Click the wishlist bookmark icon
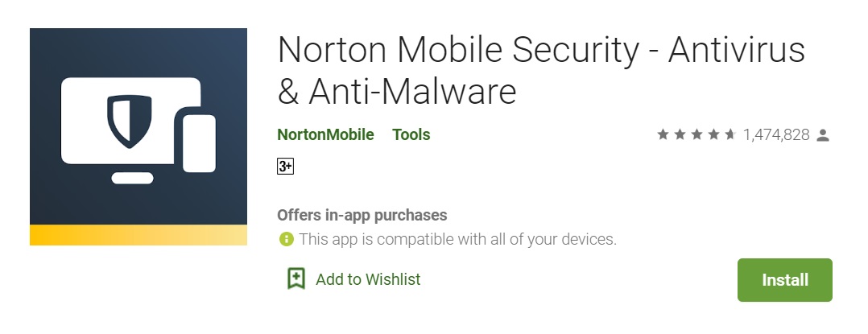The width and height of the screenshot is (868, 334). click(296, 279)
